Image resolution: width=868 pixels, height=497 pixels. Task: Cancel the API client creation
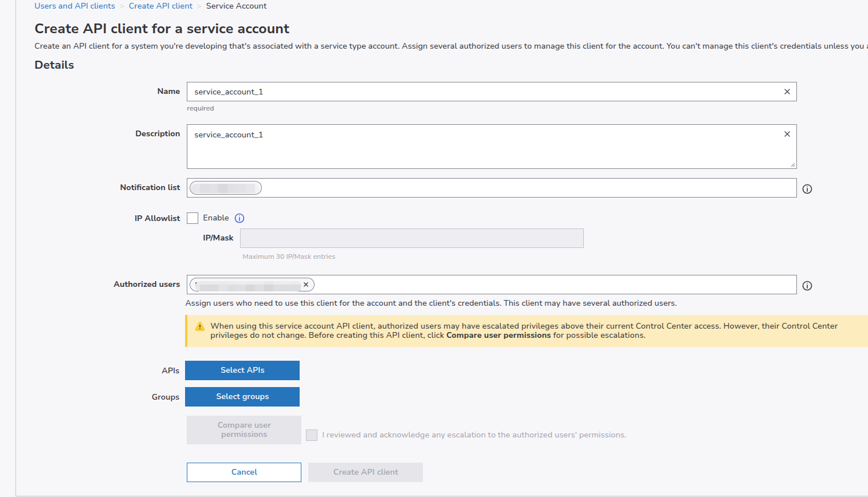(244, 472)
